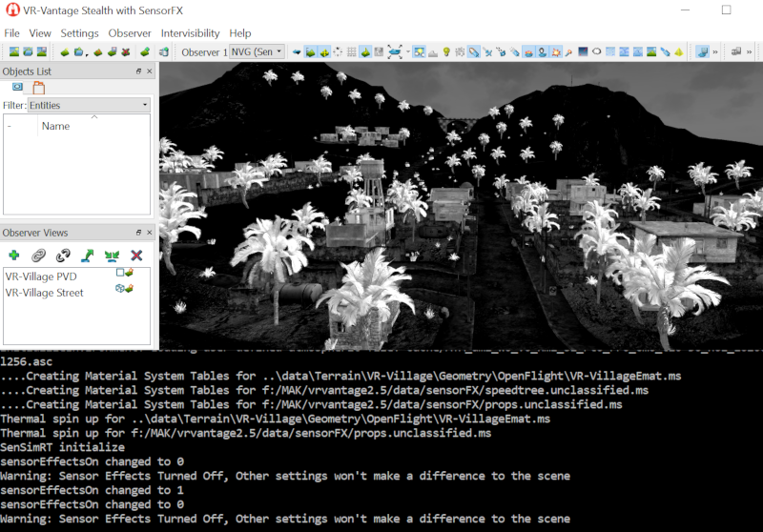Toggle the yellow move arrows icon
The width and height of the screenshot is (763, 532).
coord(324,51)
